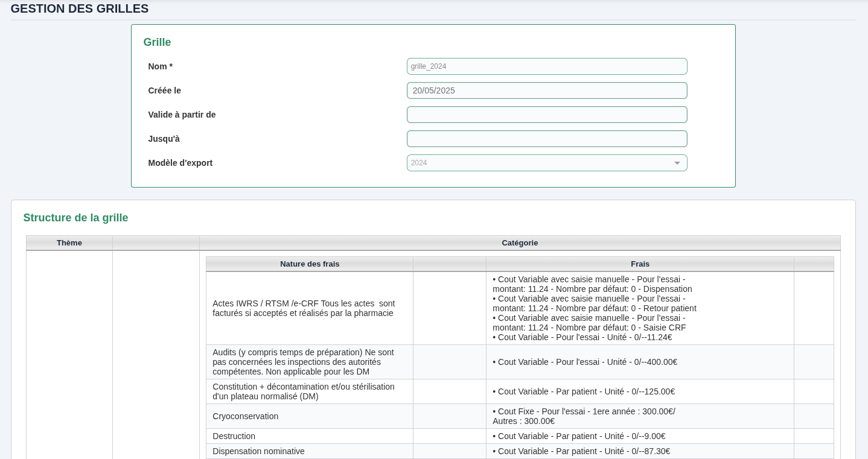Click the Thème column header
Viewport: 868px width, 459px height.
pyautogui.click(x=69, y=243)
